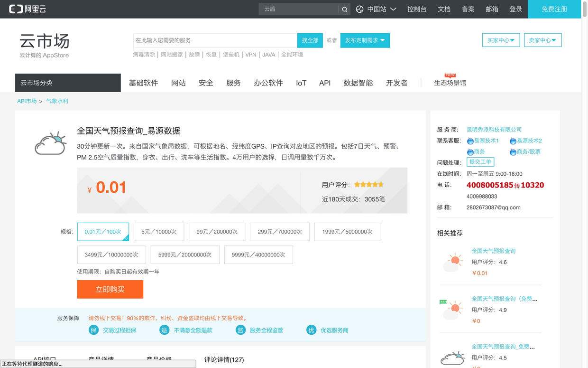Open the 买家中心 dropdown menu
This screenshot has width=588, height=368.
[501, 40]
